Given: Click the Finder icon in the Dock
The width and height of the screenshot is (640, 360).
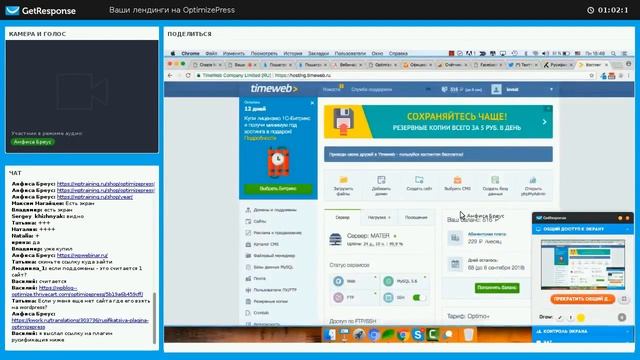Looking at the screenshot, I should click(330, 335).
